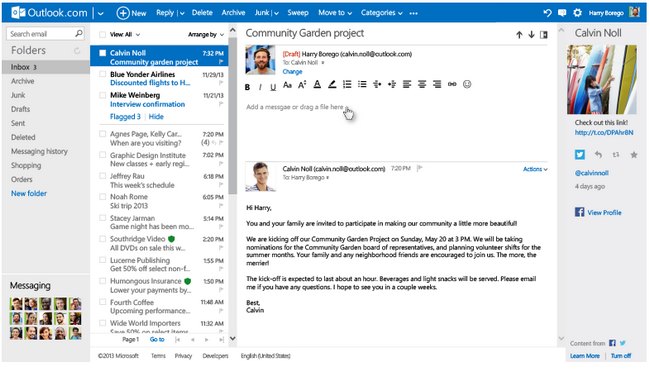650x372 pixels.
Task: Align draft text left
Action: pos(407,85)
